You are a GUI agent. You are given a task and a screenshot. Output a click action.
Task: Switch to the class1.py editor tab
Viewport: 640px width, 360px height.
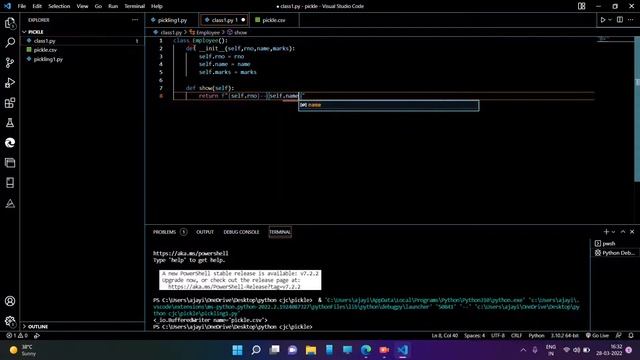click(x=224, y=20)
